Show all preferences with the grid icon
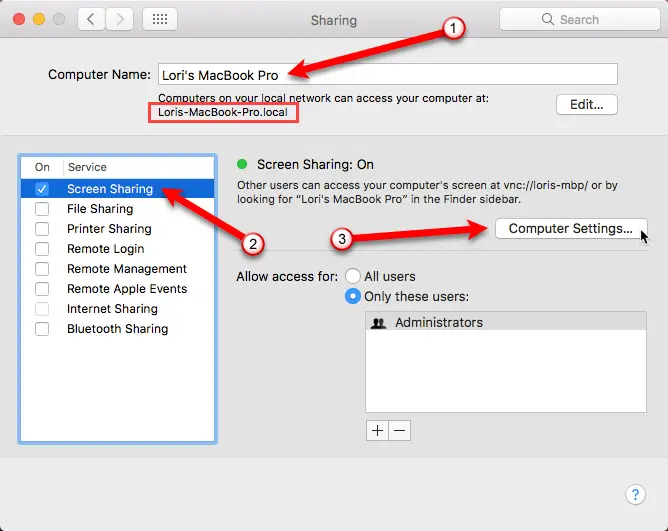The height and width of the screenshot is (531, 668). [x=160, y=19]
